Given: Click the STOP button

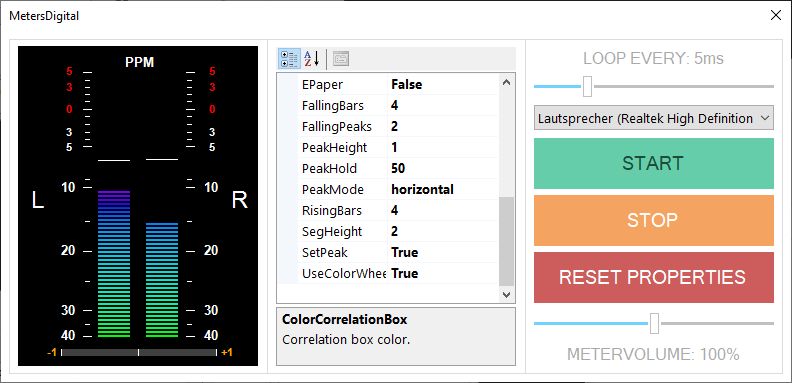Looking at the screenshot, I should tap(654, 220).
